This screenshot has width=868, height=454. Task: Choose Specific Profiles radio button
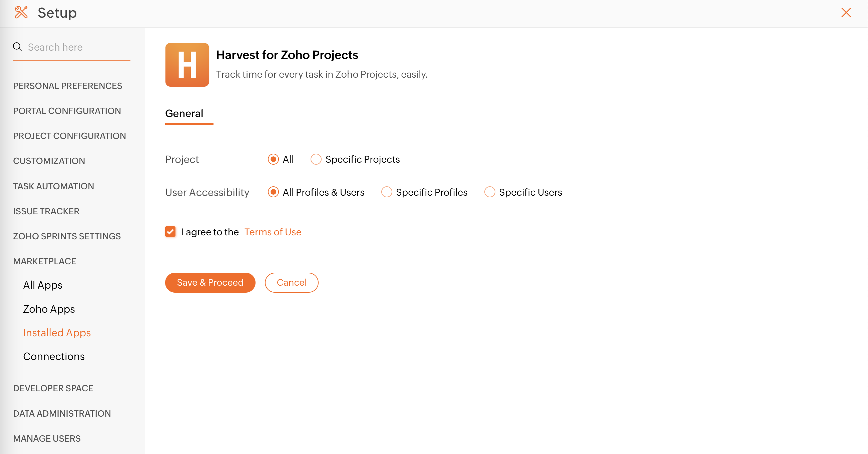tap(387, 192)
